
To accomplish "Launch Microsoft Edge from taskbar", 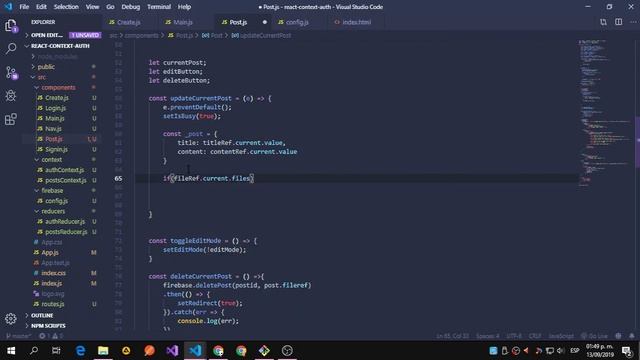I will (80, 351).
